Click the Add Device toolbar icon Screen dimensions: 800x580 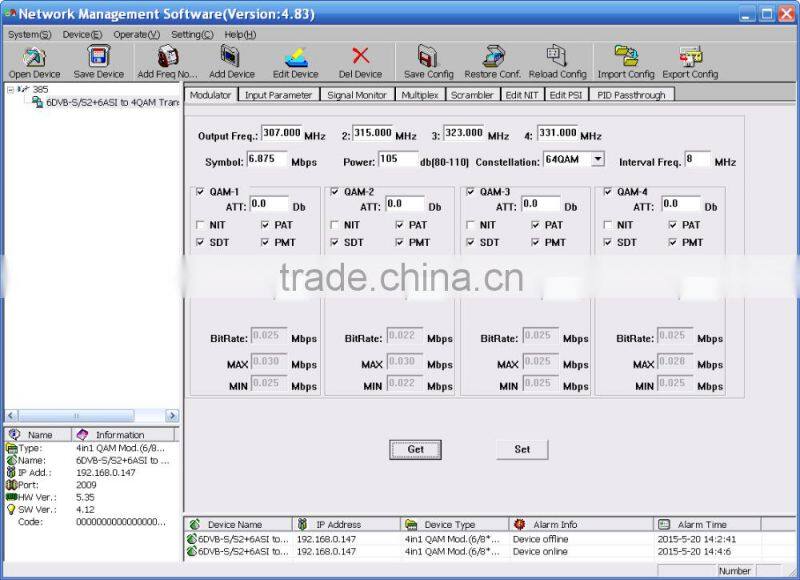coord(232,57)
